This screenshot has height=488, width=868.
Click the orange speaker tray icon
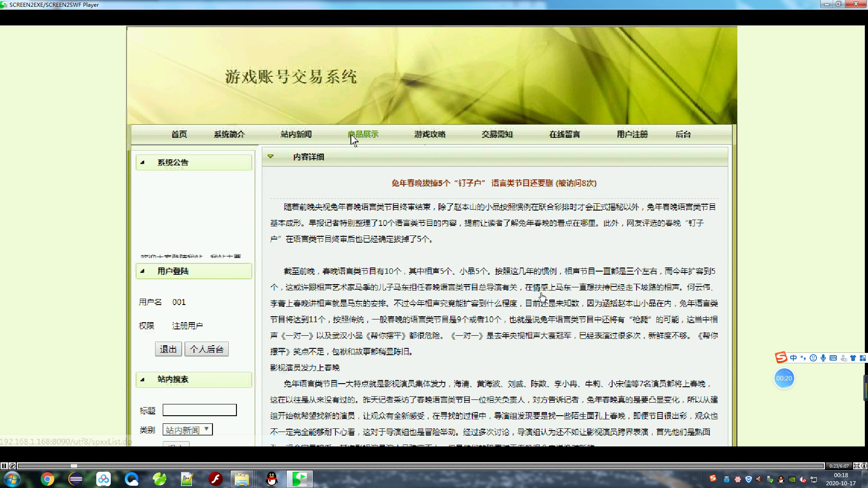coord(759,479)
